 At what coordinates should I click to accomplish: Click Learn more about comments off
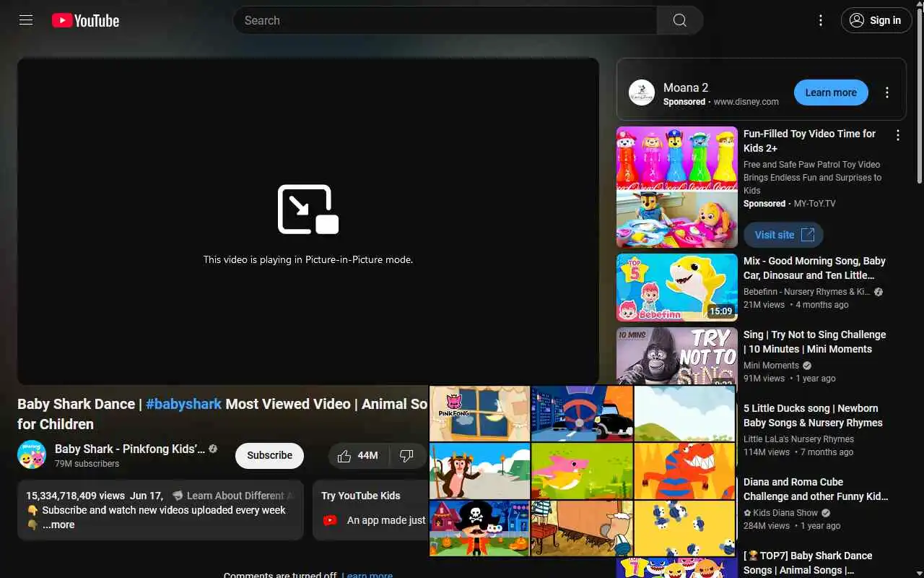[x=367, y=575]
